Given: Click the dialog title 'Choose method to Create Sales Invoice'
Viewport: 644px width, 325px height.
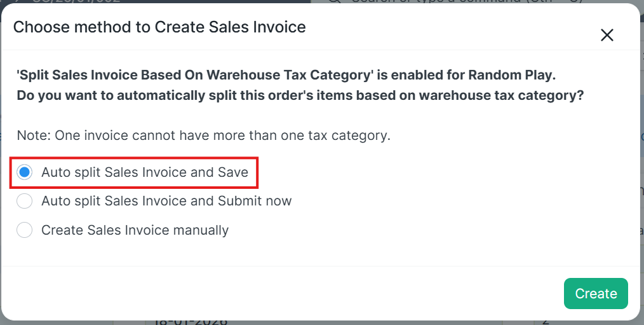Looking at the screenshot, I should pyautogui.click(x=159, y=27).
